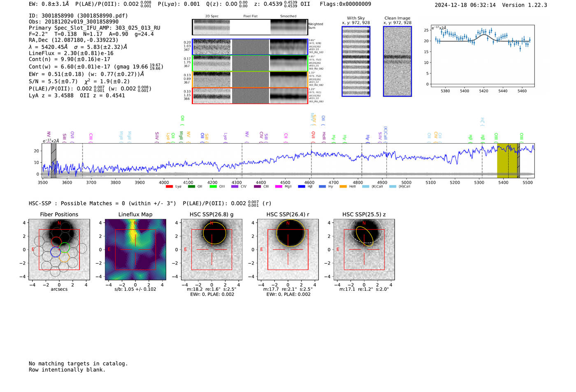Open the HSC SSP(26.8) g cutout

click(211, 250)
